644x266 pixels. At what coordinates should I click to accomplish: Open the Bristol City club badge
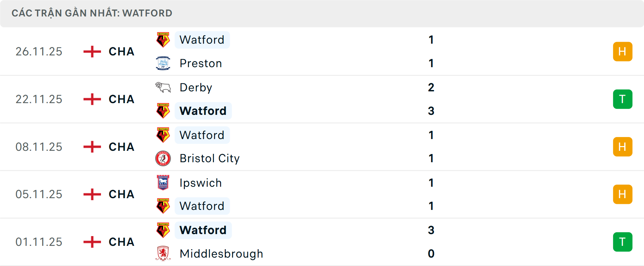[x=163, y=158]
